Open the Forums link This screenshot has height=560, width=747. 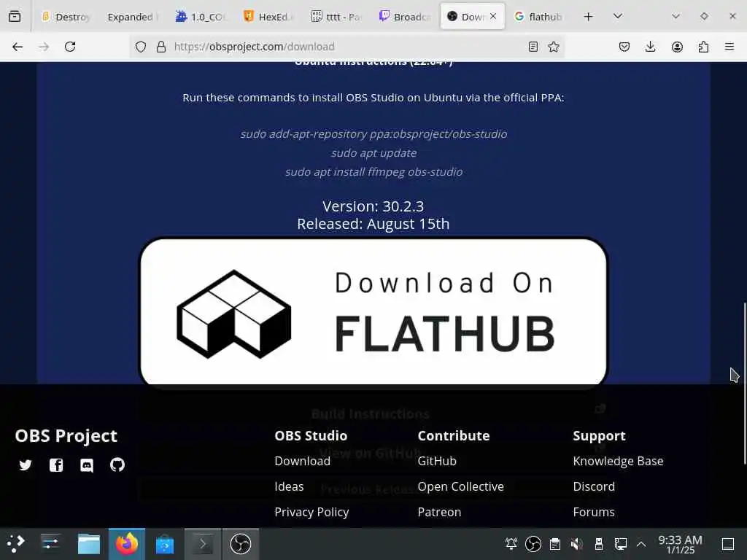(x=594, y=513)
